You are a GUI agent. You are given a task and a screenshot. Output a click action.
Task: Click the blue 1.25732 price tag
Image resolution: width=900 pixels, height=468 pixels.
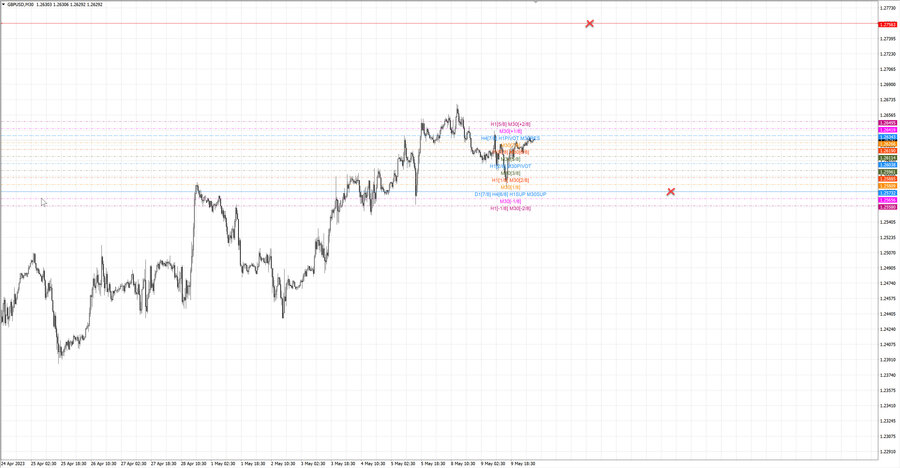pyautogui.click(x=888, y=194)
